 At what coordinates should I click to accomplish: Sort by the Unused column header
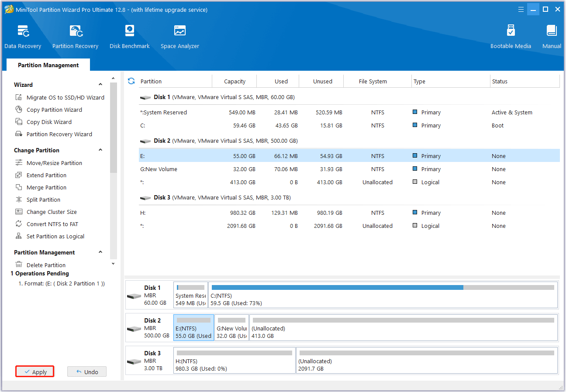pos(322,81)
